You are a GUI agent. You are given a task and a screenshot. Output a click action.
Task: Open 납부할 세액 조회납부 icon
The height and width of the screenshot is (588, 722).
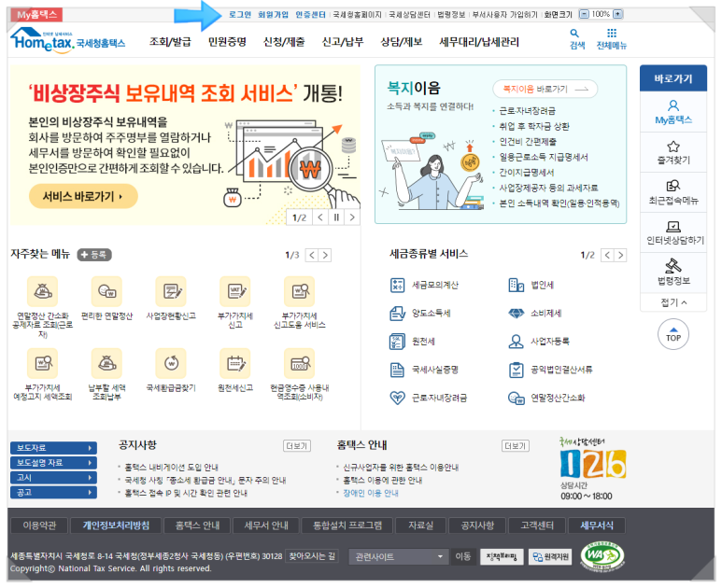(x=106, y=363)
